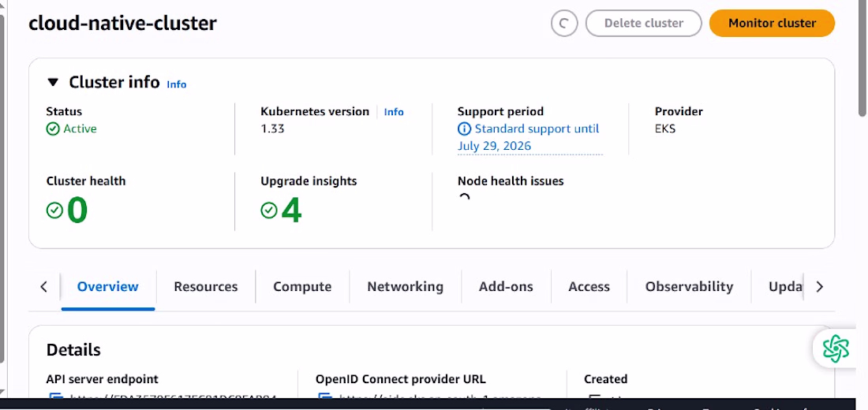Viewport: 868px width, 410px height.
Task: Open the Compute tab
Action: [302, 287]
